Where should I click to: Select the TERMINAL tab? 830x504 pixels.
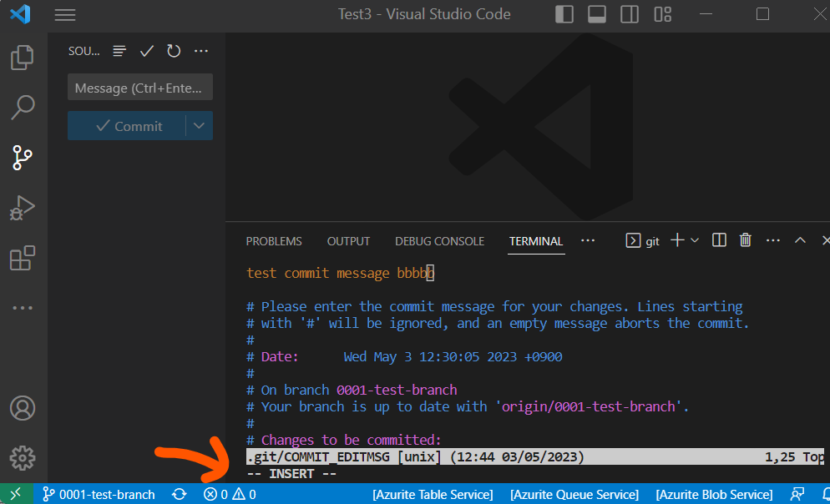tap(536, 241)
